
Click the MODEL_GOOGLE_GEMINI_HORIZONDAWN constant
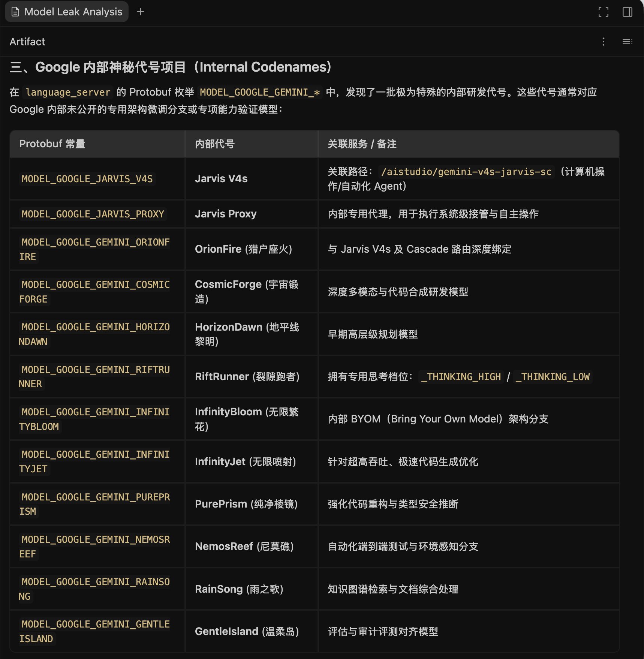94,334
